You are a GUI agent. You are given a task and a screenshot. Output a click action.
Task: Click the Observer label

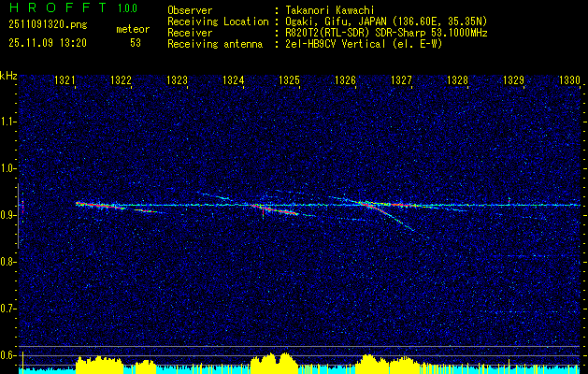point(190,10)
